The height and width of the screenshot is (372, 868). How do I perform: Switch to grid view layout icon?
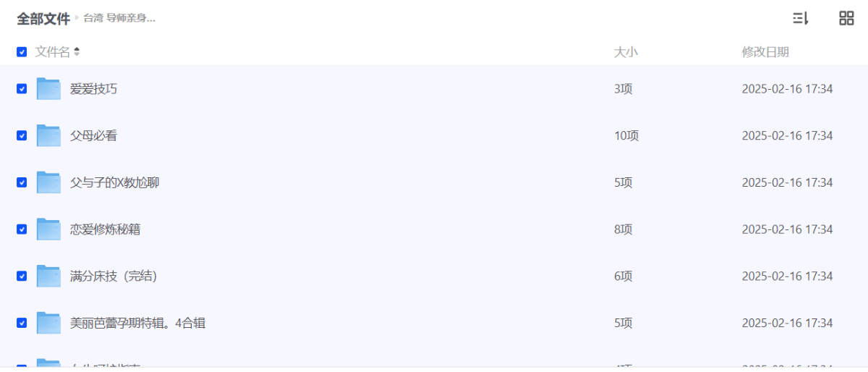846,19
